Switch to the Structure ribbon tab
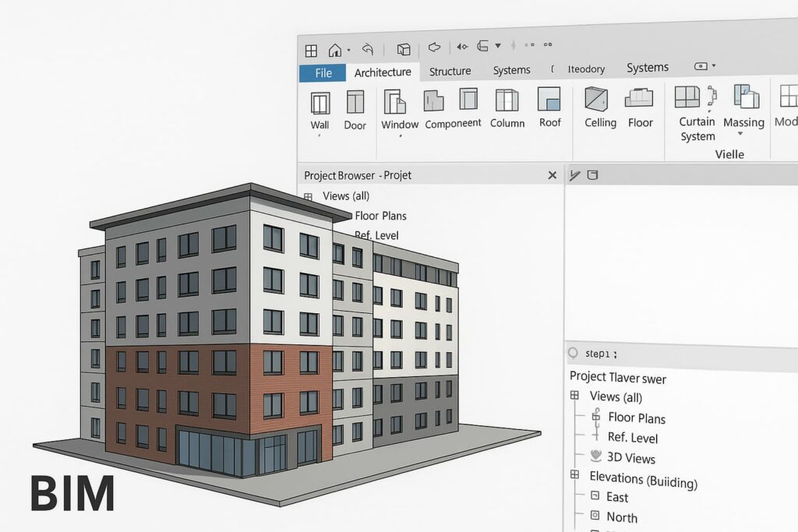Image resolution: width=798 pixels, height=532 pixels. pos(450,71)
